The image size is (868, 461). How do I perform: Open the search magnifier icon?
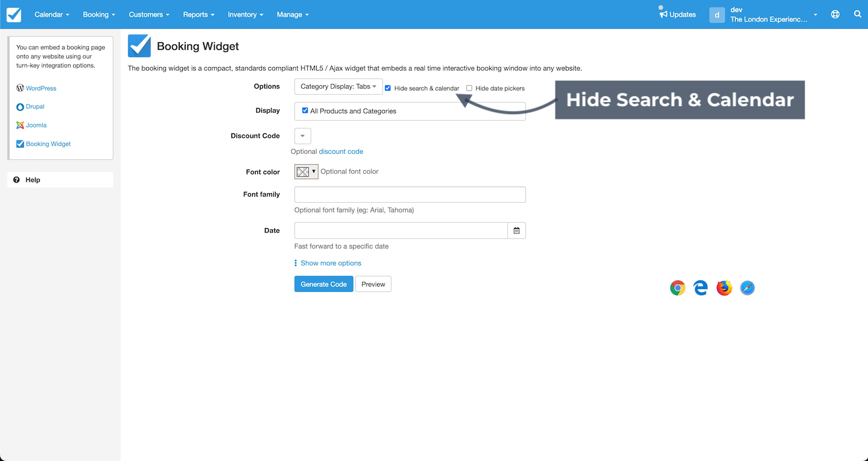(857, 14)
